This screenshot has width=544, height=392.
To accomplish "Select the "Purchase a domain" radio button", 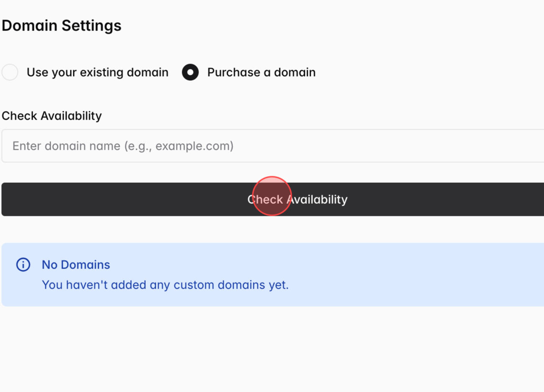I will [x=190, y=72].
